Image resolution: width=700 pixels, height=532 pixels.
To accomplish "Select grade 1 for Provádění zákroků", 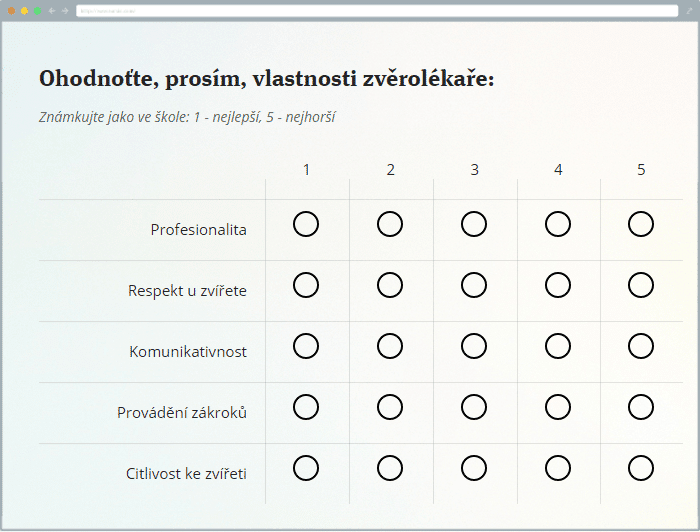I will point(306,407).
